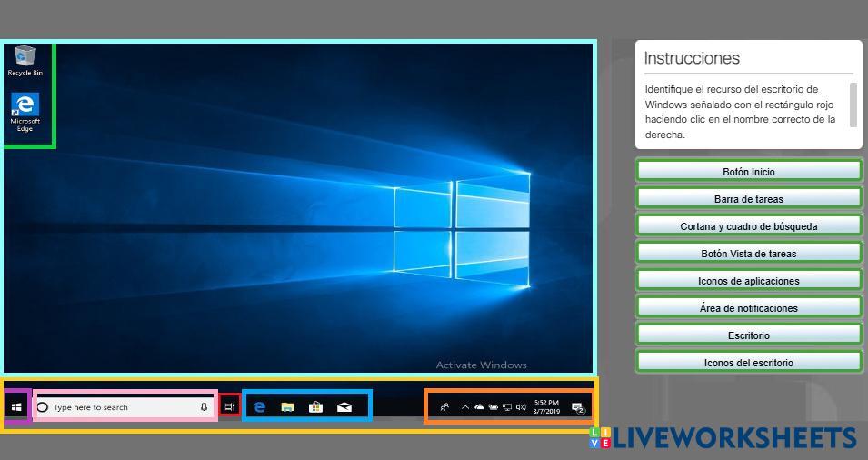Open File Explorer from the taskbar
This screenshot has width=868, height=460.
[x=287, y=407]
